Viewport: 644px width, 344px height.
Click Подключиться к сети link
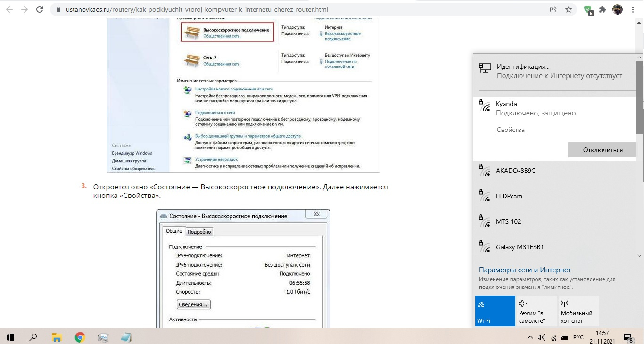(215, 113)
